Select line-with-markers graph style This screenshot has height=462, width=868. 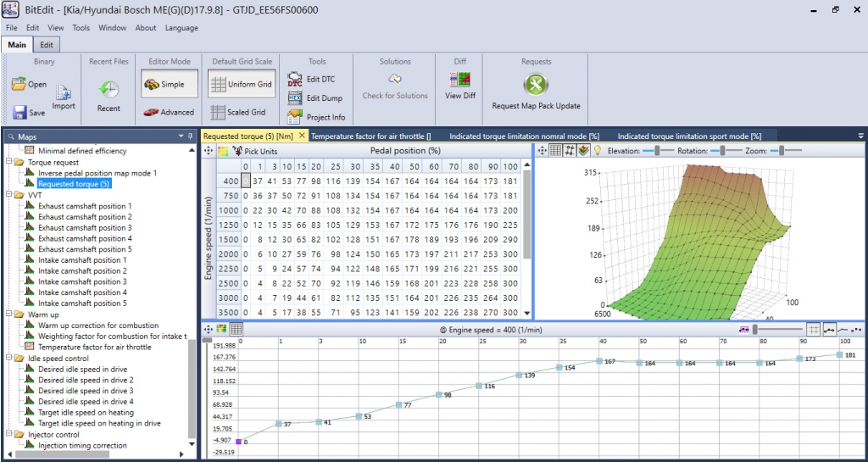829,329
